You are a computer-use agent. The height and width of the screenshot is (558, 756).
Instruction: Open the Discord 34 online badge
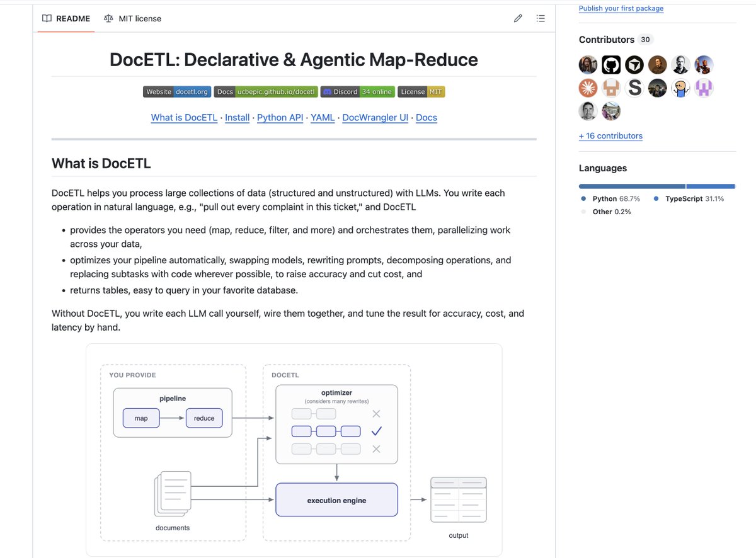tap(358, 92)
